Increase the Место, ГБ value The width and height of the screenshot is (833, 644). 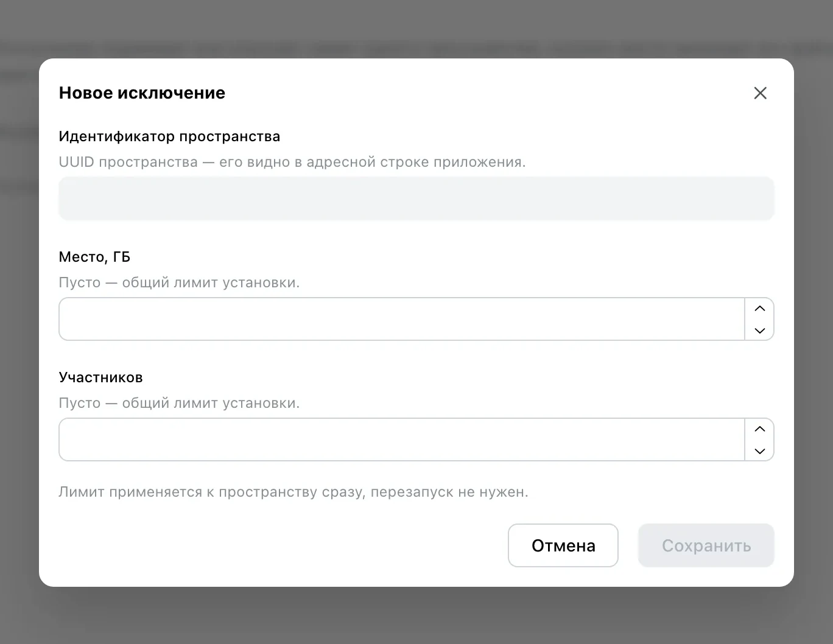click(x=759, y=309)
